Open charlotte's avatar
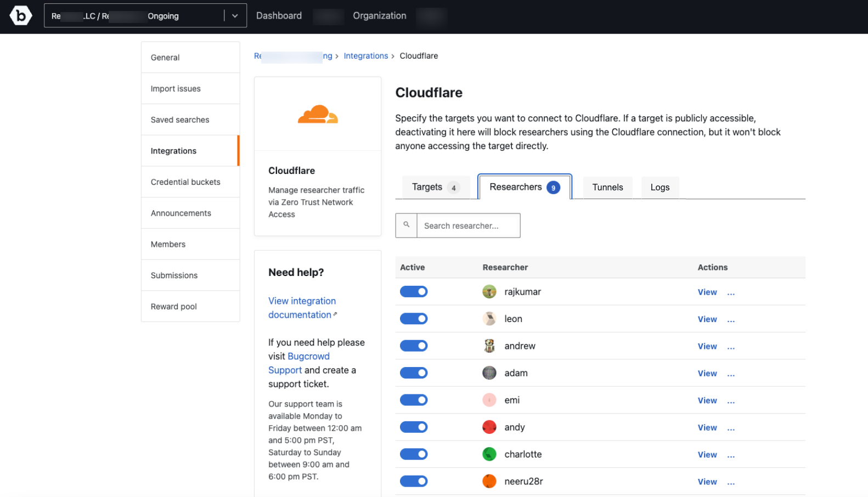868x497 pixels. [x=489, y=454]
